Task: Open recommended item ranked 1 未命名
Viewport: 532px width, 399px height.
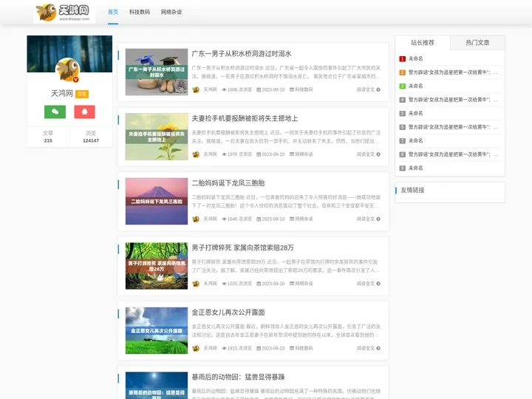Action: (x=415, y=58)
